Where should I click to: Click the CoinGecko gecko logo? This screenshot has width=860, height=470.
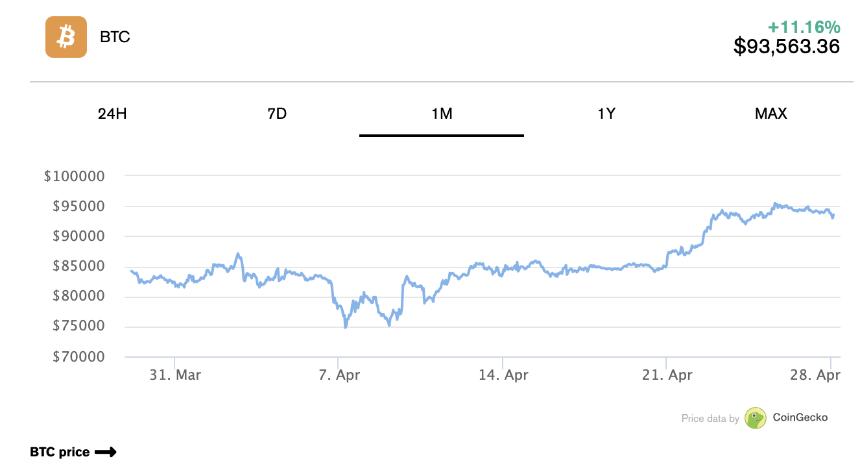tap(755, 419)
